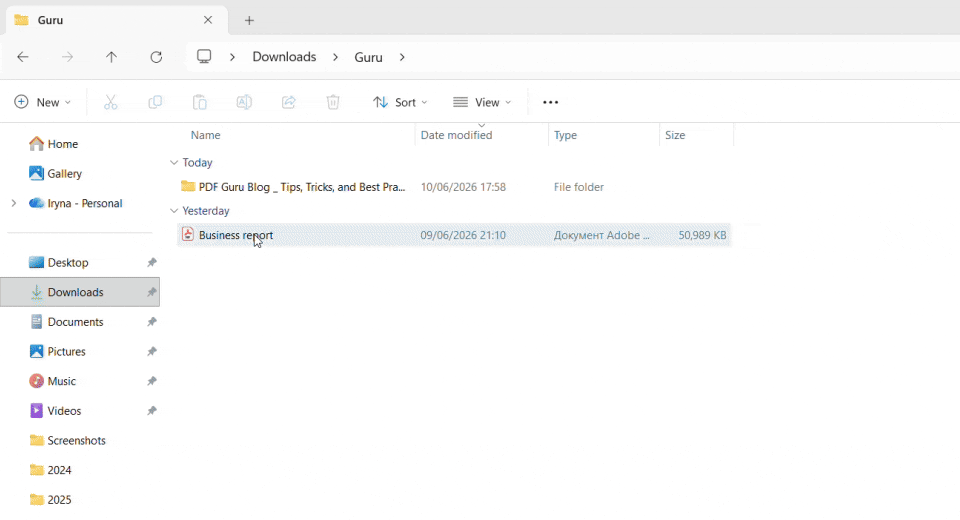Click the Cut scissors icon
The width and height of the screenshot is (960, 520).
click(x=111, y=102)
